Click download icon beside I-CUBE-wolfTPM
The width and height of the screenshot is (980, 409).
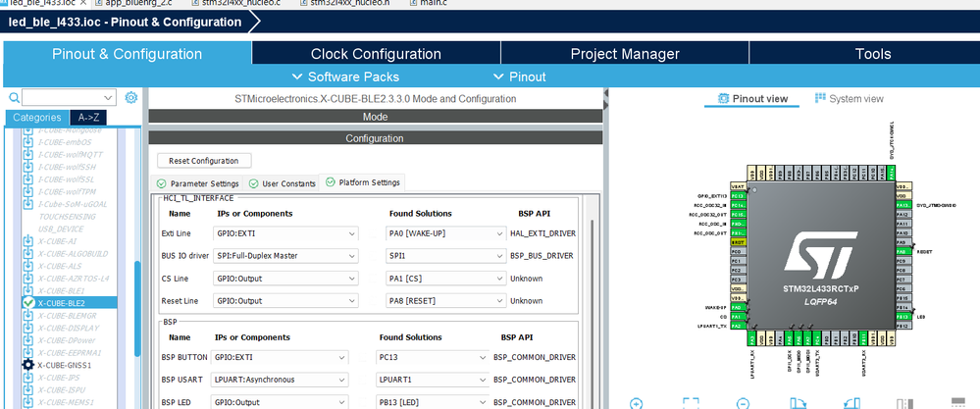coord(28,191)
